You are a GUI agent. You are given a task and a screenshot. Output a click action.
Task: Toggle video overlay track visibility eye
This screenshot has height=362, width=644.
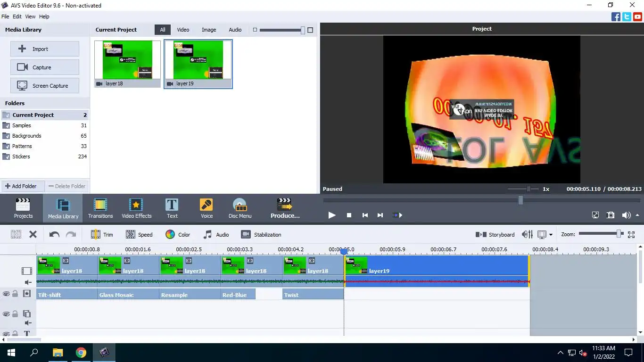pos(6,314)
